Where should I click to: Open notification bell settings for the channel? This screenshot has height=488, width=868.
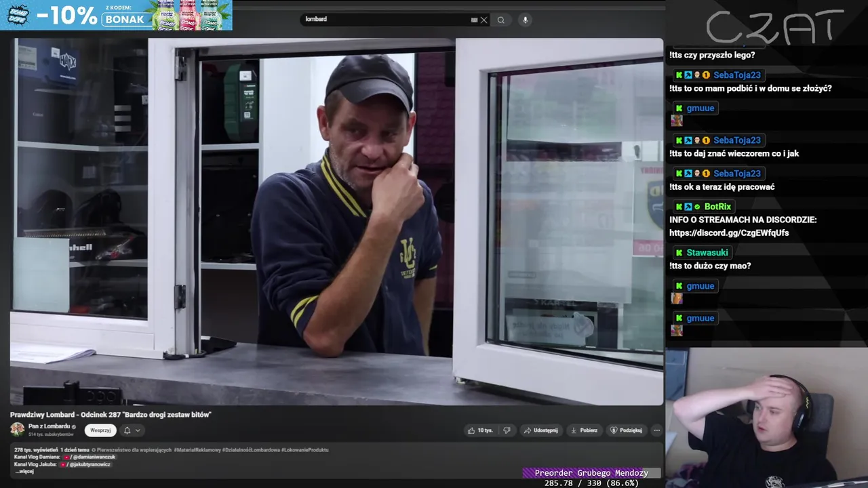pyautogui.click(x=127, y=430)
